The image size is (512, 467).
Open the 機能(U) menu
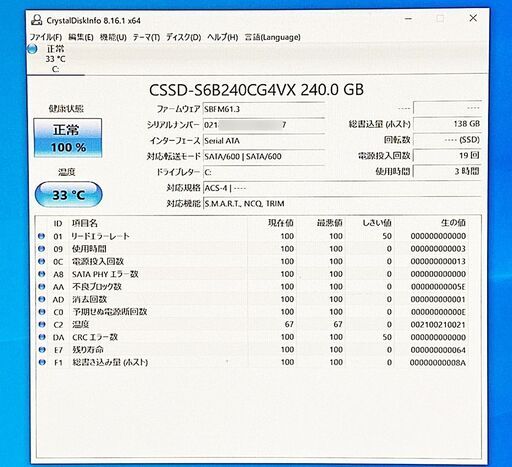pos(113,37)
